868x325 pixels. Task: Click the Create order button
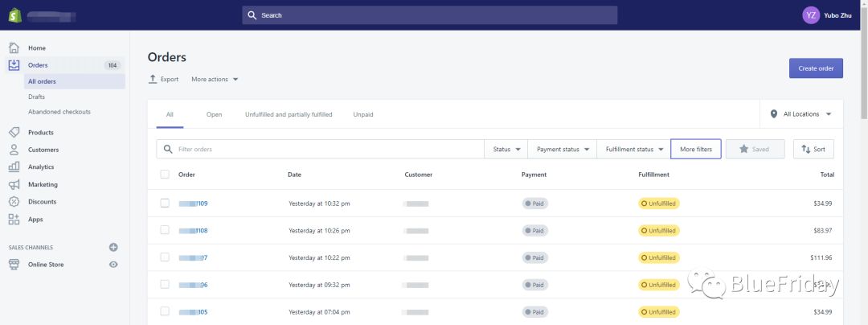coord(816,68)
